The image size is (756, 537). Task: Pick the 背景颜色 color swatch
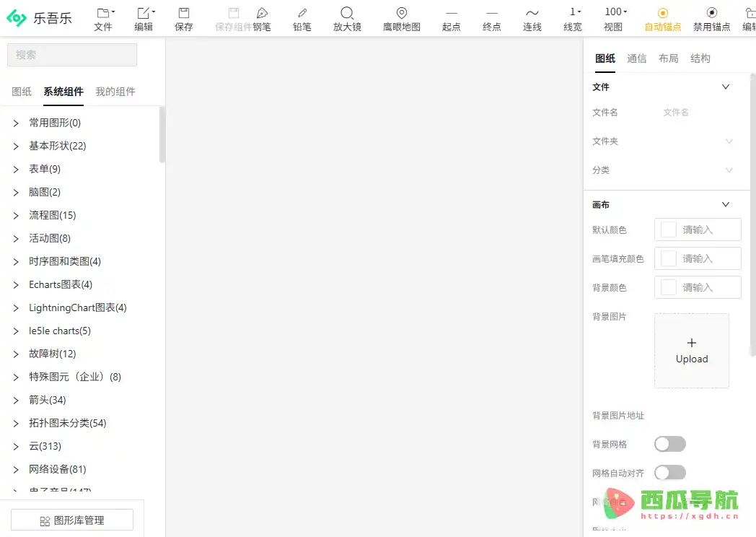pos(668,287)
